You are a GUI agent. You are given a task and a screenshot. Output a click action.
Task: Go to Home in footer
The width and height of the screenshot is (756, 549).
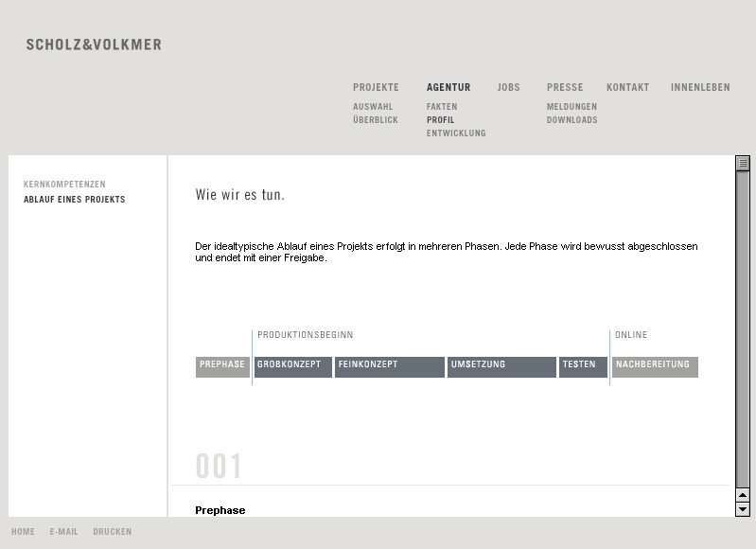pyautogui.click(x=23, y=532)
